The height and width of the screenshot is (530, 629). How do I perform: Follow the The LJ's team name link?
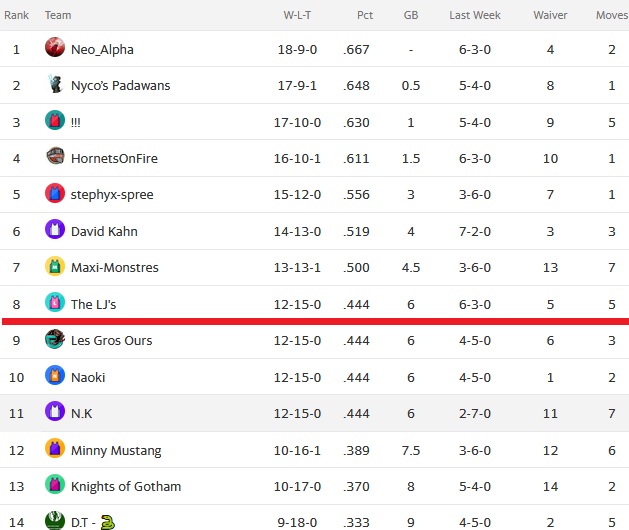(x=93, y=305)
